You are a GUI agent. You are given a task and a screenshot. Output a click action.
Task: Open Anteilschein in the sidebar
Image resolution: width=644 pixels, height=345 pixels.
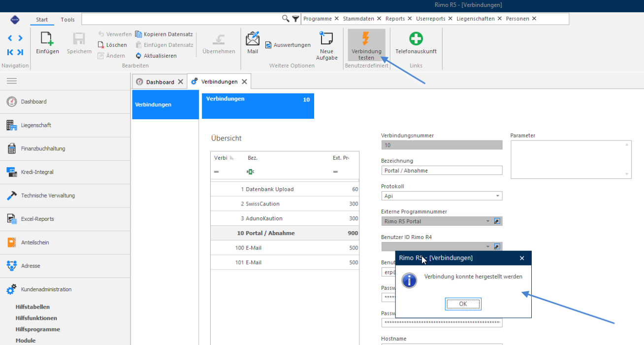point(65,242)
